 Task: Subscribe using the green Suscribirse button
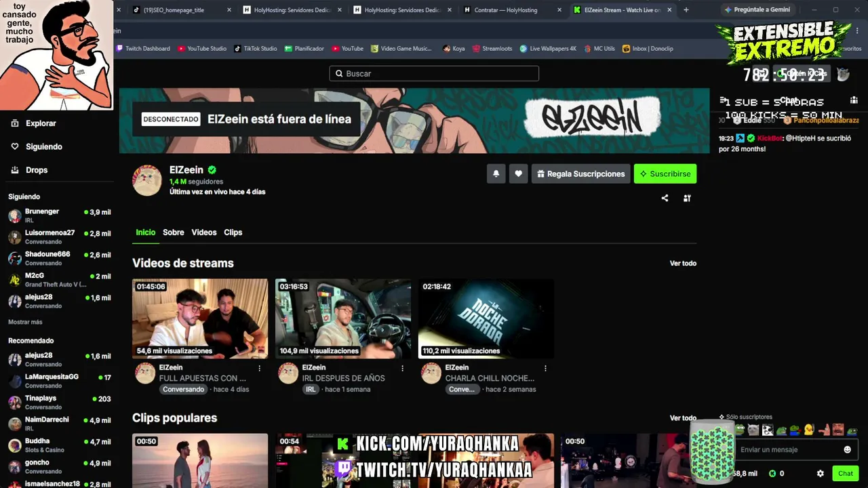[x=665, y=174]
